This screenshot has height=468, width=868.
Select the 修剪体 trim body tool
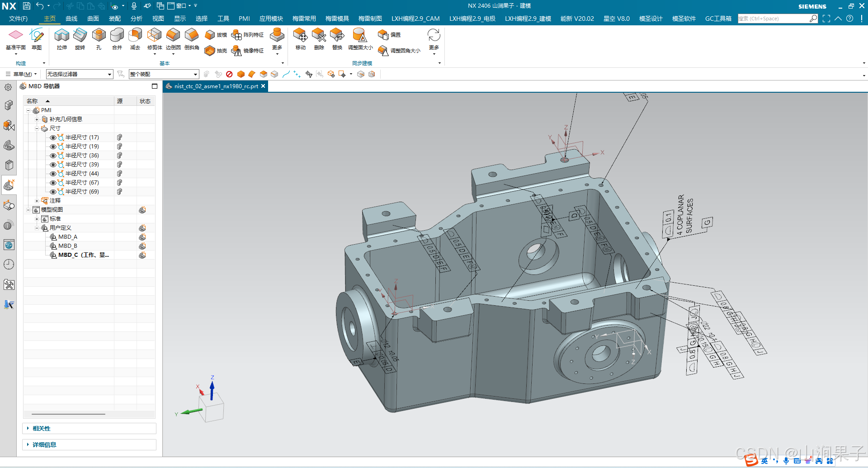click(155, 40)
